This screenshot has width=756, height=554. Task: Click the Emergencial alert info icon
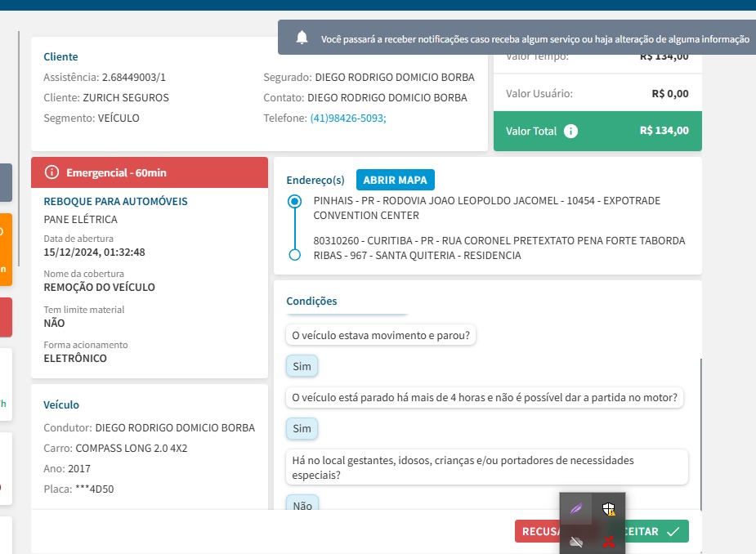[x=51, y=172]
